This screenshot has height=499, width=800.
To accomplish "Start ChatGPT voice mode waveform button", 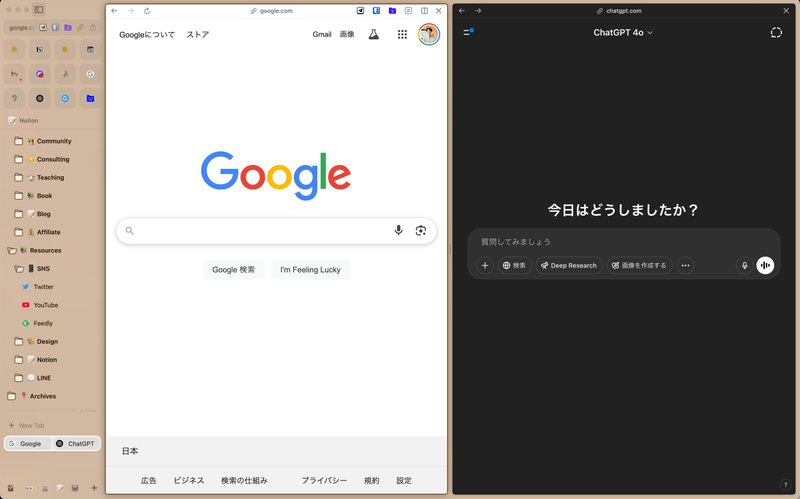I will point(765,265).
